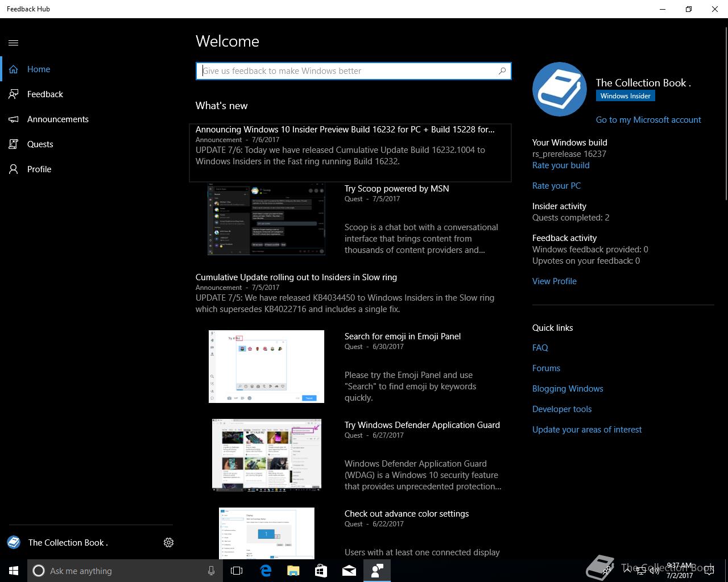This screenshot has height=582, width=728.
Task: Open Task View on taskbar
Action: (x=237, y=571)
